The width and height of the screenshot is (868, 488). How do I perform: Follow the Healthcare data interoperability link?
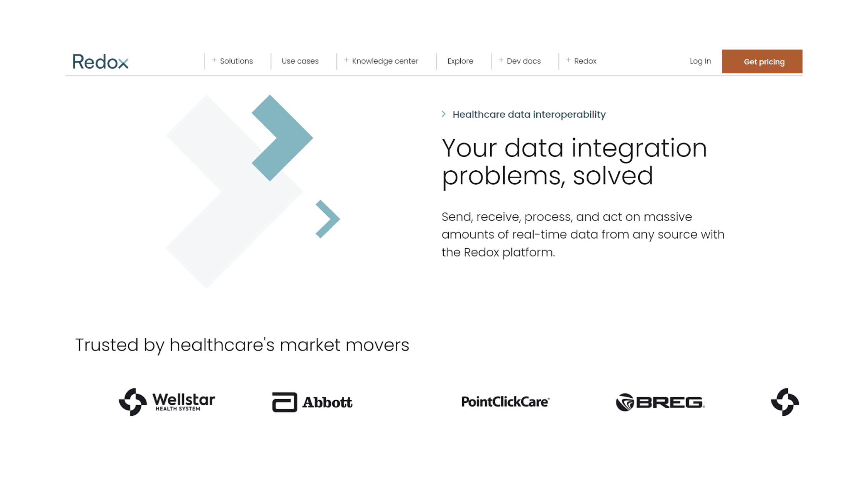tap(529, 114)
